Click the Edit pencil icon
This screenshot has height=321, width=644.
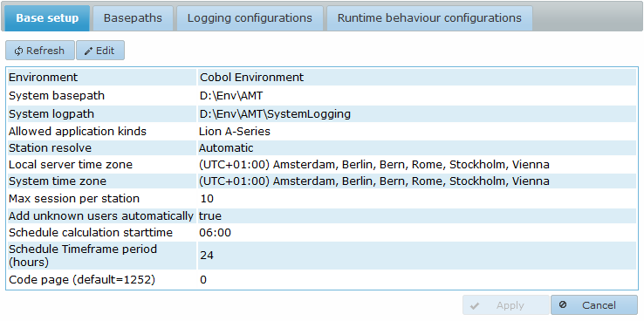tap(88, 51)
